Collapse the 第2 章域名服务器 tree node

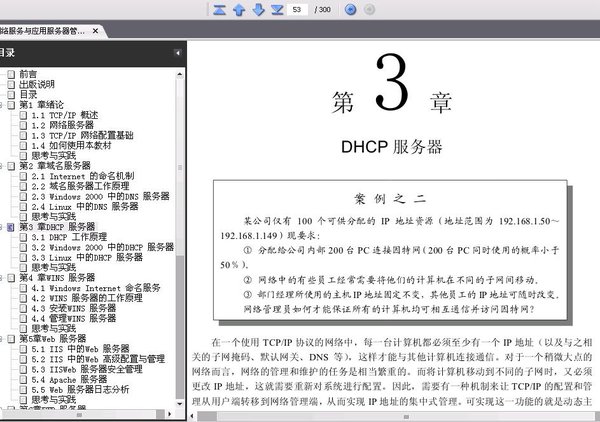[x=1, y=166]
